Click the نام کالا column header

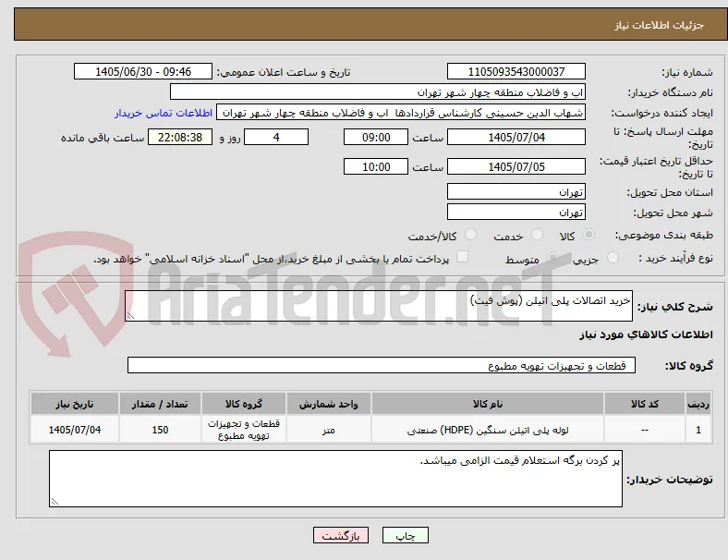point(488,404)
